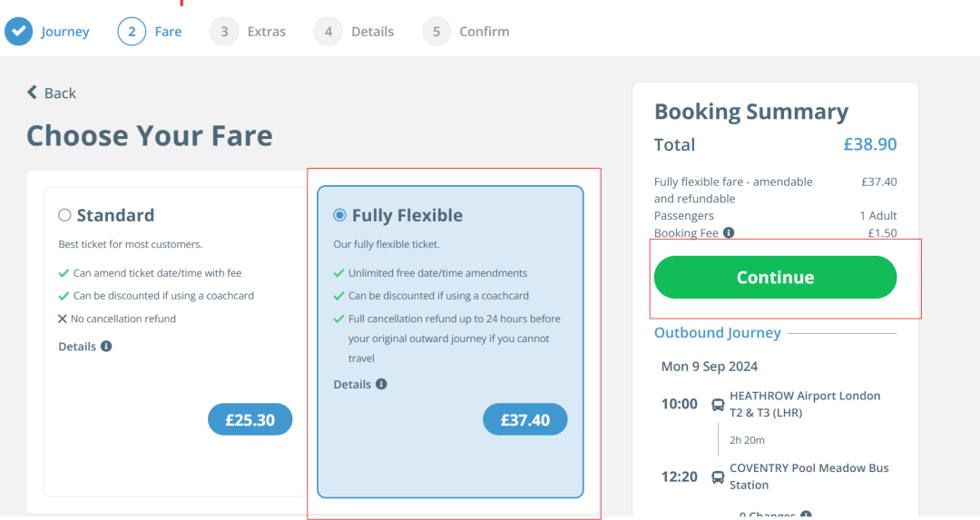Click the £25.30 Standard price button

click(x=250, y=419)
